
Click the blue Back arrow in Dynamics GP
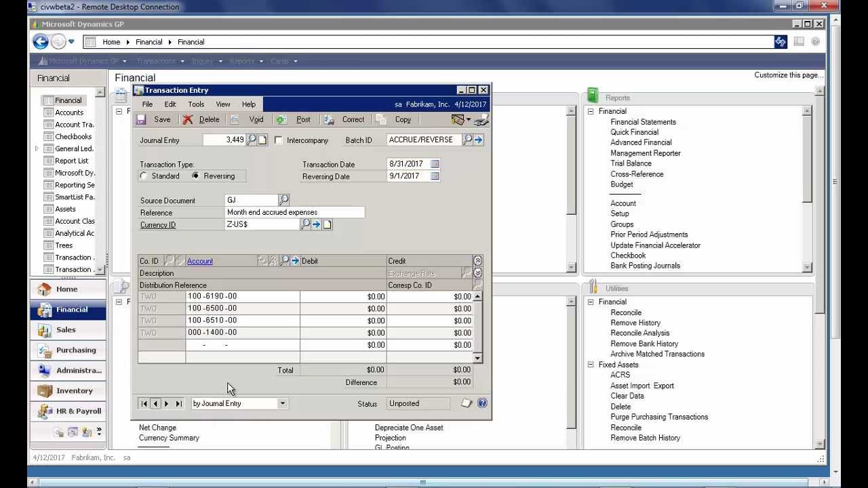tap(41, 42)
